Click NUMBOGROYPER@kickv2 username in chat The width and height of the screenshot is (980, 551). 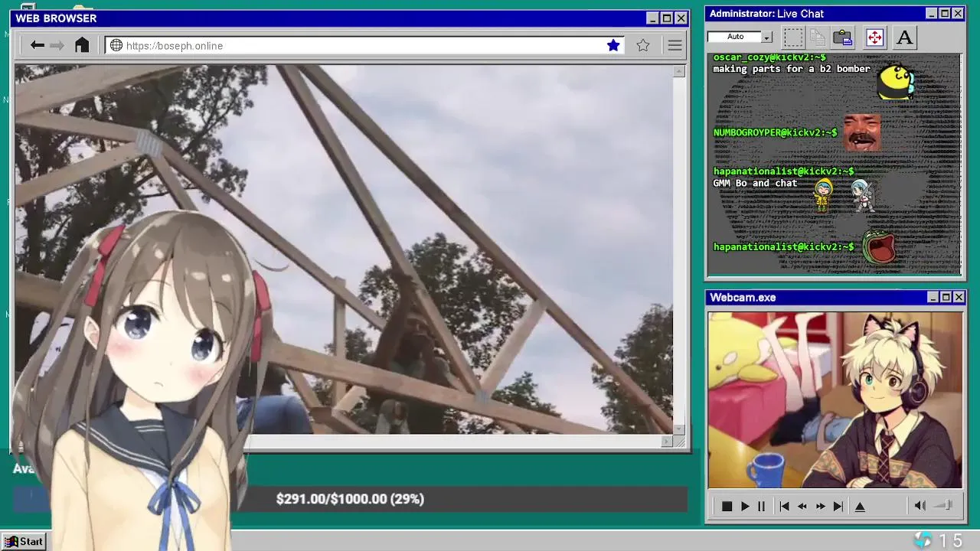tap(775, 133)
